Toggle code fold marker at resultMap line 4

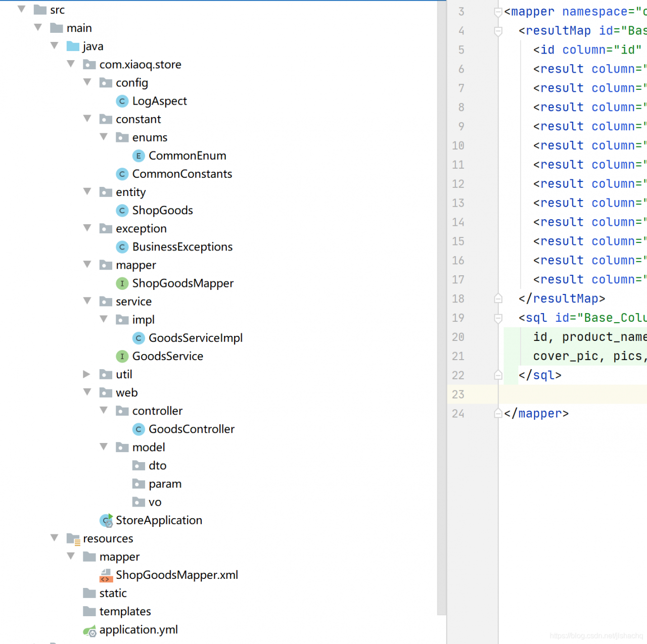pos(498,31)
